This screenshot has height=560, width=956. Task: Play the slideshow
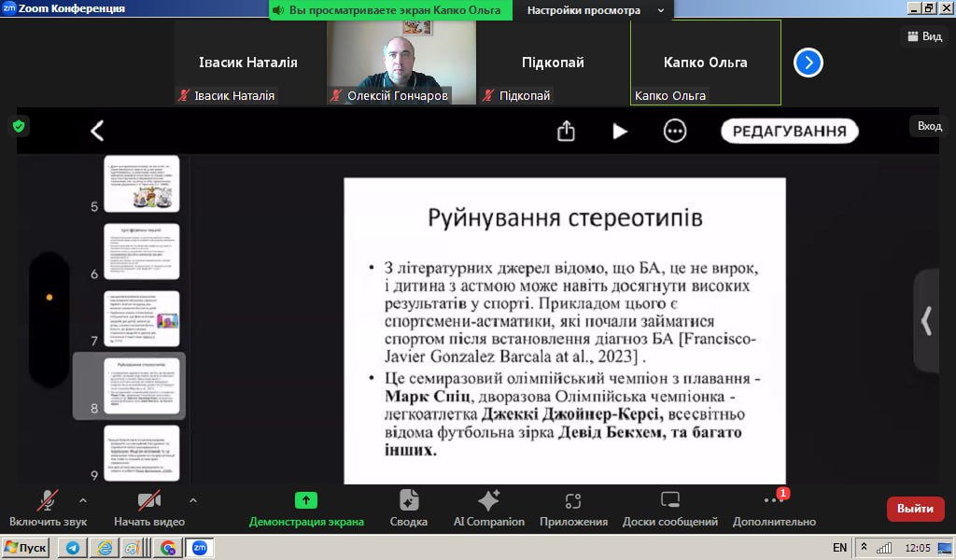(620, 131)
